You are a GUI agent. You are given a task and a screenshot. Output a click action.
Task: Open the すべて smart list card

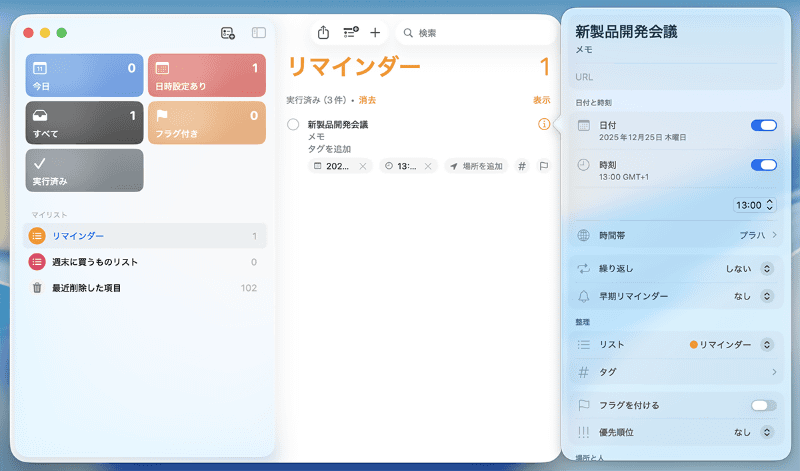85,123
